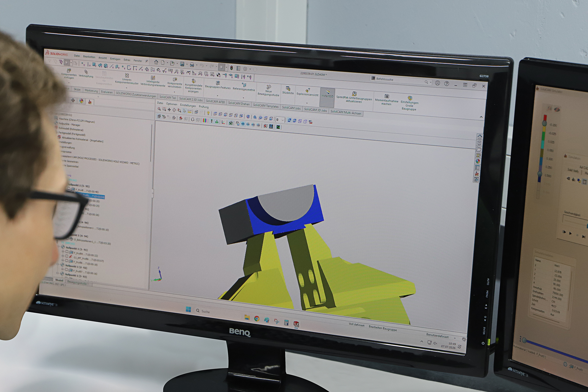Expand the Nullpunkt 1 (2- 92) tree node
The image size is (588, 392).
point(58,264)
